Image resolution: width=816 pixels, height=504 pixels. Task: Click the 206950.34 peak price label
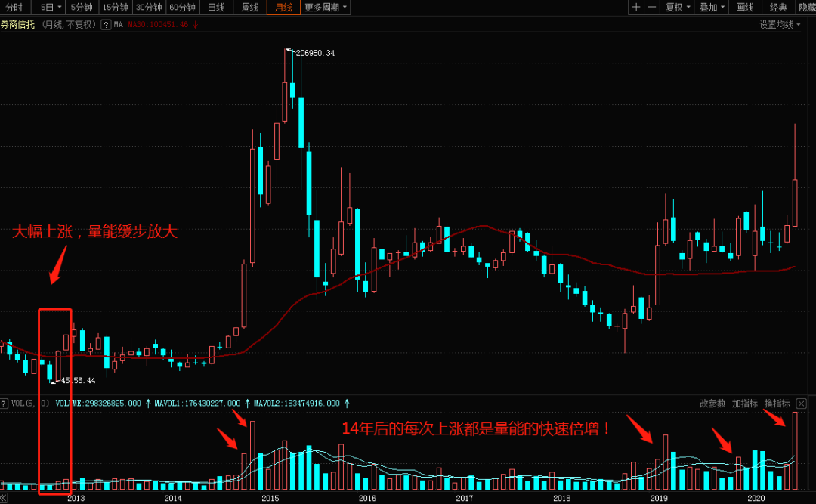(315, 53)
